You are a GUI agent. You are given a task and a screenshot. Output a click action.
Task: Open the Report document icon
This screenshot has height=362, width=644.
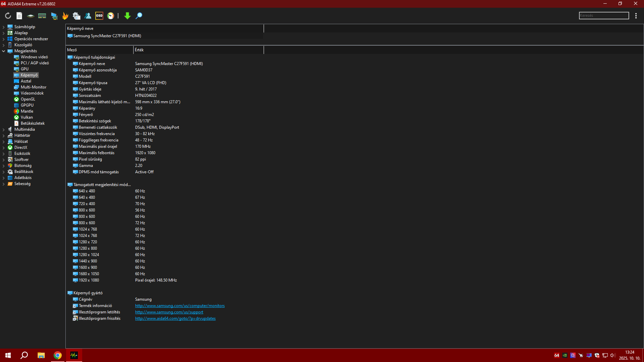(x=19, y=16)
